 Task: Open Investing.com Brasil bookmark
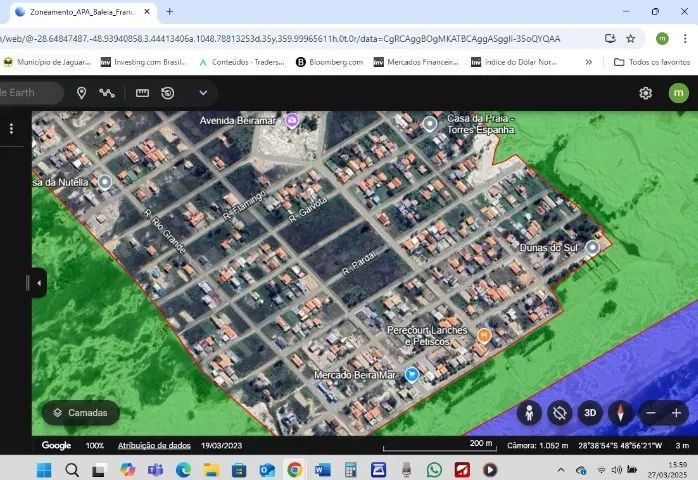(143, 62)
